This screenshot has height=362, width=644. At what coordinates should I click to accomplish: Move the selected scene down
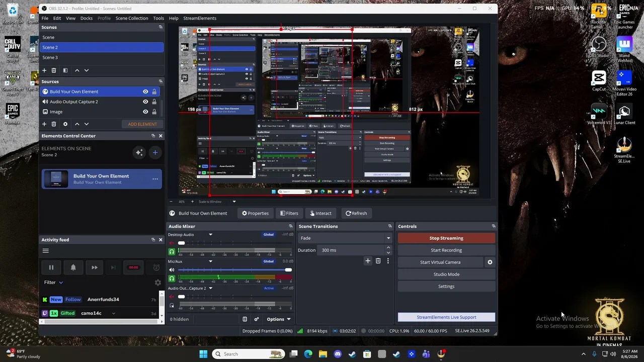pyautogui.click(x=87, y=70)
